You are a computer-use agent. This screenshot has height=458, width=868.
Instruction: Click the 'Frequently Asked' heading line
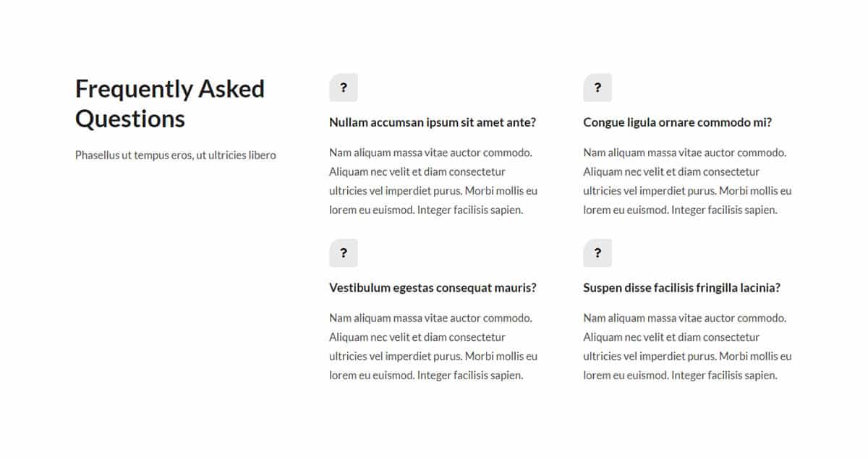point(170,88)
